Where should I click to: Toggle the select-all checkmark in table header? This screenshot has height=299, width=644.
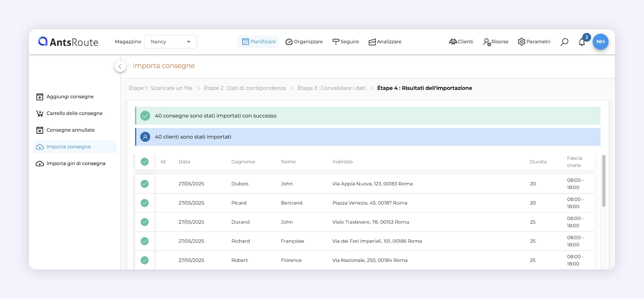(144, 162)
